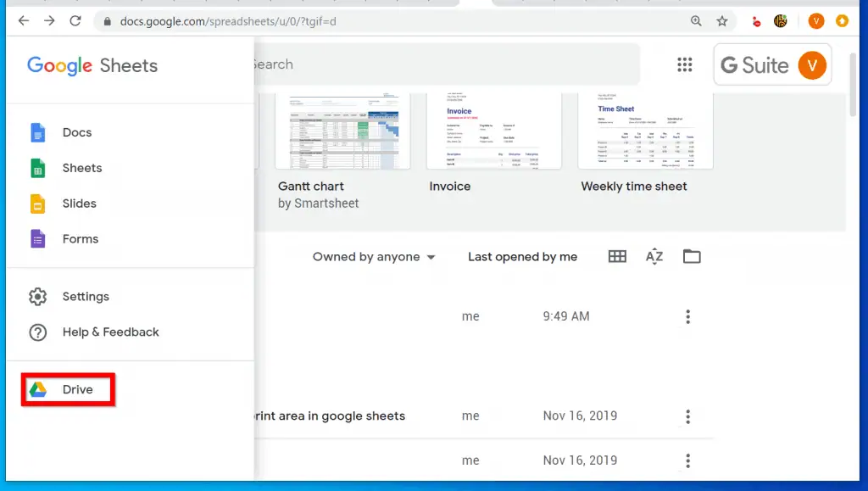Click the page vertical scrollbar
This screenshot has height=491, width=868.
pos(853,85)
